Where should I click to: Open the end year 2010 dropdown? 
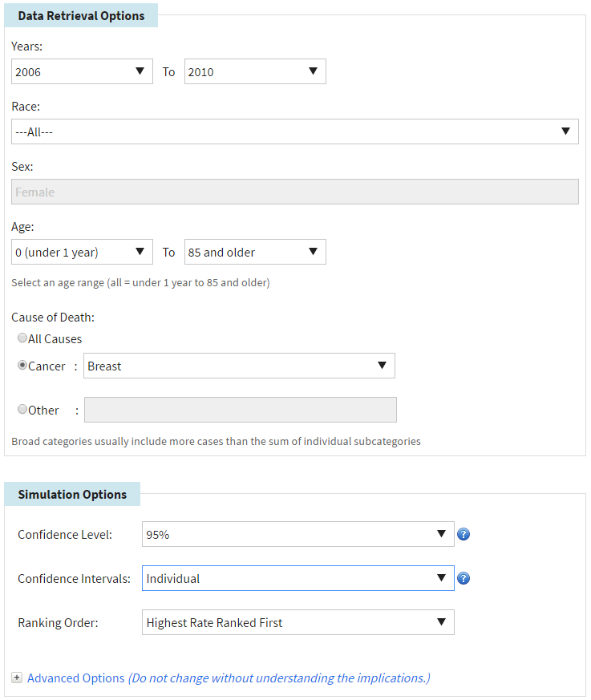click(x=255, y=71)
